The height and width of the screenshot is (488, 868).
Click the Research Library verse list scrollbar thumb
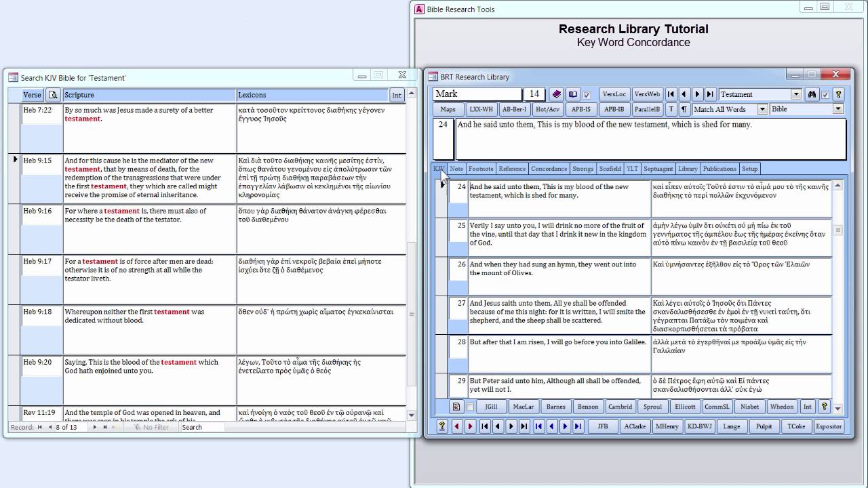tap(838, 230)
